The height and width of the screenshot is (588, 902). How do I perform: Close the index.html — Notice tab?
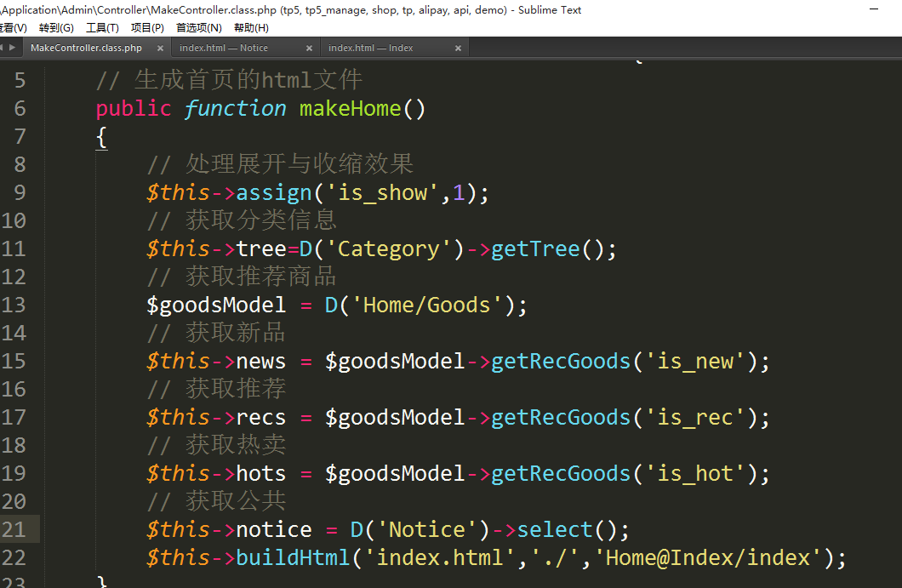point(309,49)
